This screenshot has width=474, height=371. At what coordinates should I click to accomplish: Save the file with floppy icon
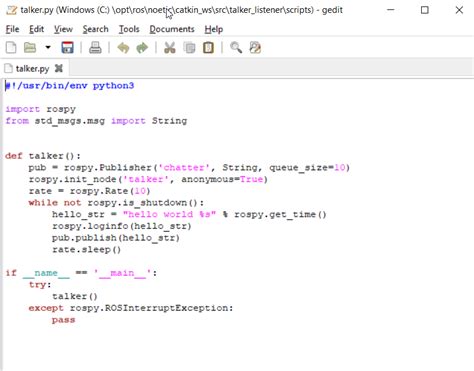coord(67,47)
